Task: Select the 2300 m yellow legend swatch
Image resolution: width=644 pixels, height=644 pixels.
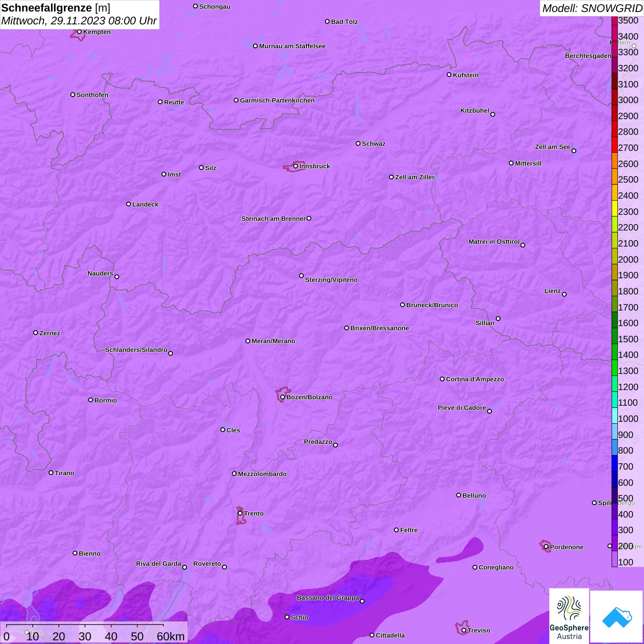Action: point(615,208)
